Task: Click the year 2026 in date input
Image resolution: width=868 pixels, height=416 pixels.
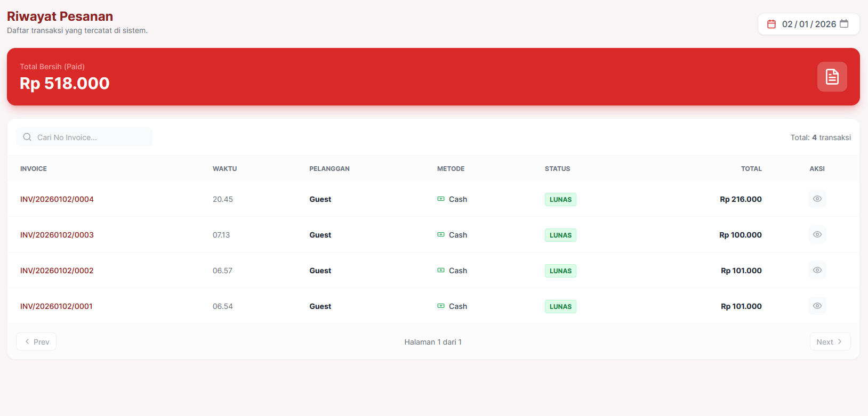Action: coord(825,24)
